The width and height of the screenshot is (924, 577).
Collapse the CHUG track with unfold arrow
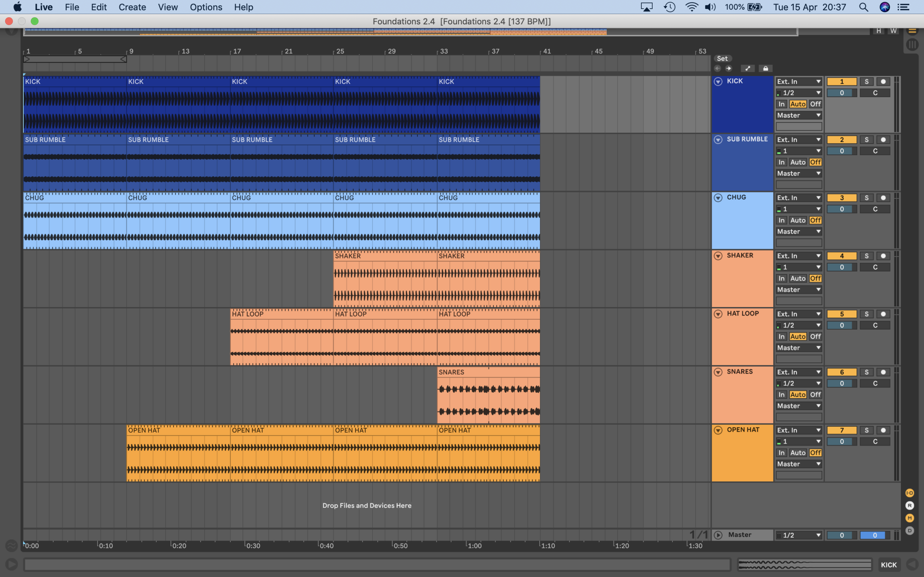click(718, 198)
